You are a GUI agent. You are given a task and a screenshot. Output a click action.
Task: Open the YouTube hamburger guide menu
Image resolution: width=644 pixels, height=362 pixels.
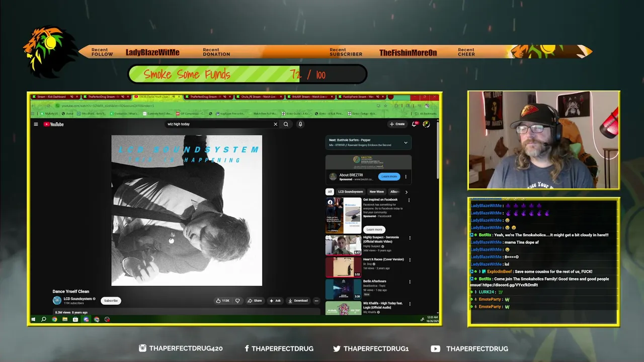pyautogui.click(x=36, y=124)
